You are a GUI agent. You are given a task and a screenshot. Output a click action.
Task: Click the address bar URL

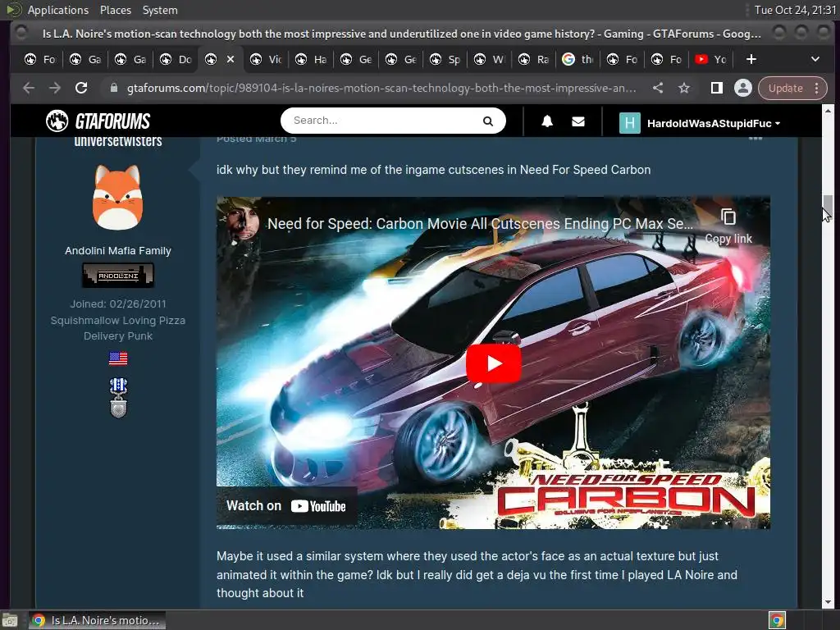click(x=381, y=88)
